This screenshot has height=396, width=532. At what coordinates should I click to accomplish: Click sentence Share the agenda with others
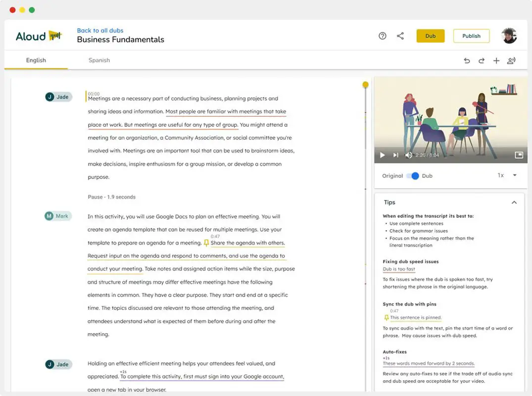247,243
